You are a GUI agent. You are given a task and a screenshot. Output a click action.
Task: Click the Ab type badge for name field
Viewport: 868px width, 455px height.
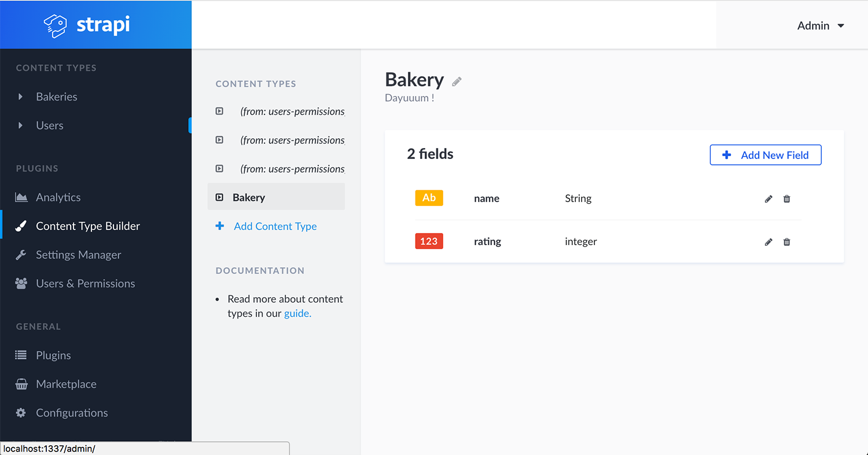pos(429,198)
